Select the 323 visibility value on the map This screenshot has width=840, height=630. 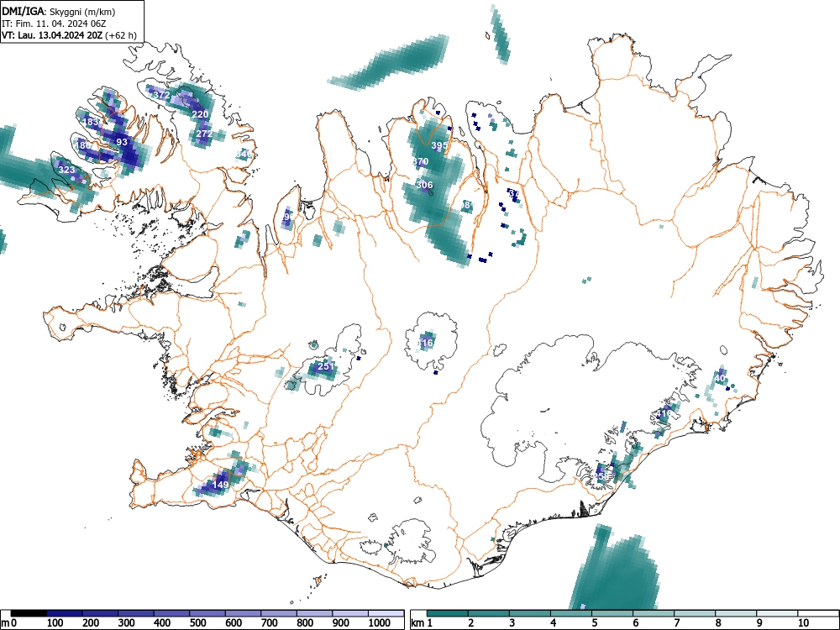66,170
